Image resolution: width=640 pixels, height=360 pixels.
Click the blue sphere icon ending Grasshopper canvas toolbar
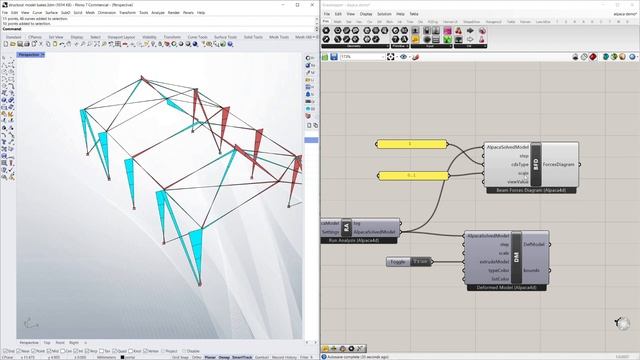632,57
